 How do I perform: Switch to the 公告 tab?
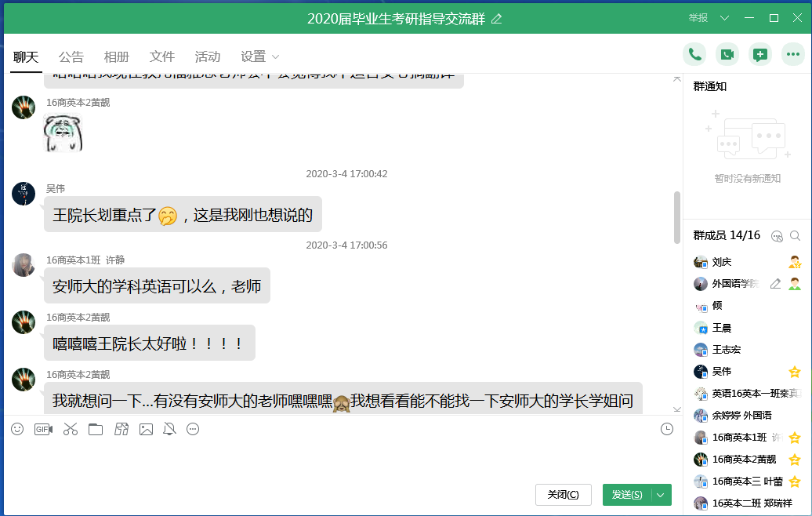71,56
